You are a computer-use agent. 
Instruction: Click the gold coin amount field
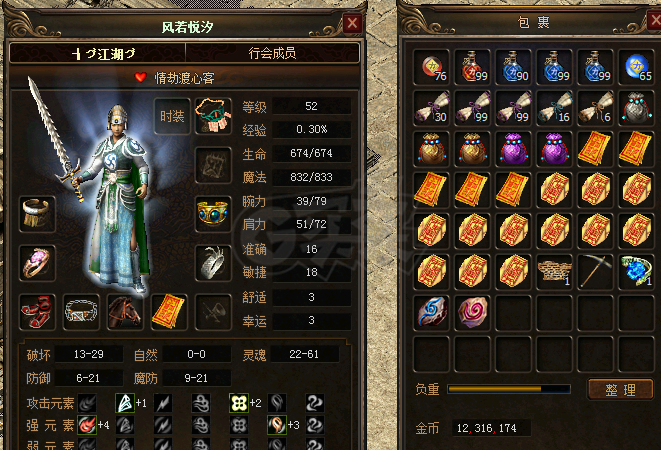click(x=491, y=428)
